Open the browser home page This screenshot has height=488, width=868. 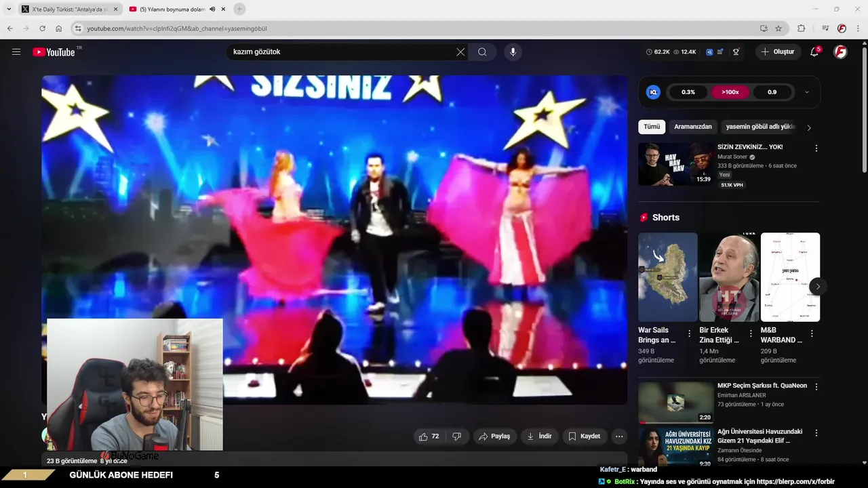pyautogui.click(x=58, y=28)
